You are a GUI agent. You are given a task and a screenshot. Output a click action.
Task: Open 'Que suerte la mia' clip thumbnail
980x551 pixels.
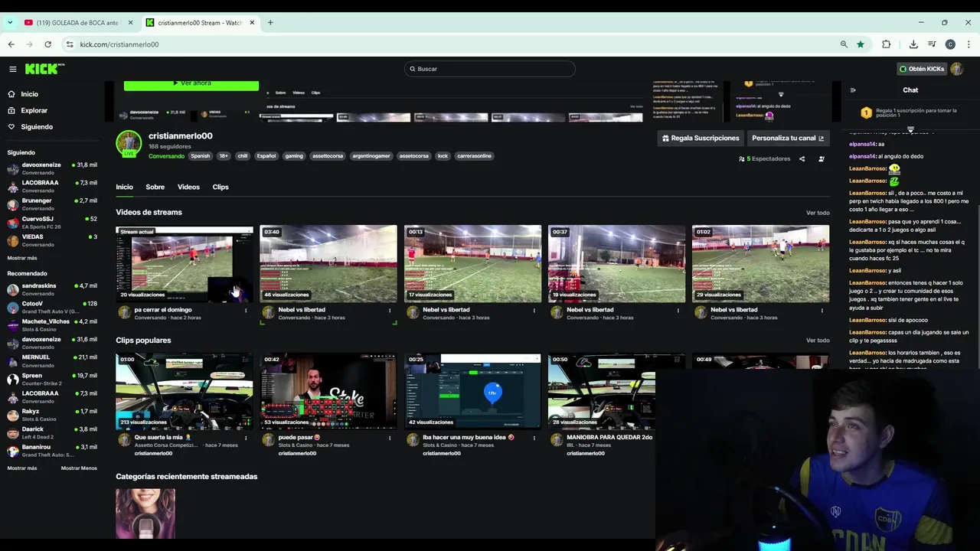tap(185, 391)
